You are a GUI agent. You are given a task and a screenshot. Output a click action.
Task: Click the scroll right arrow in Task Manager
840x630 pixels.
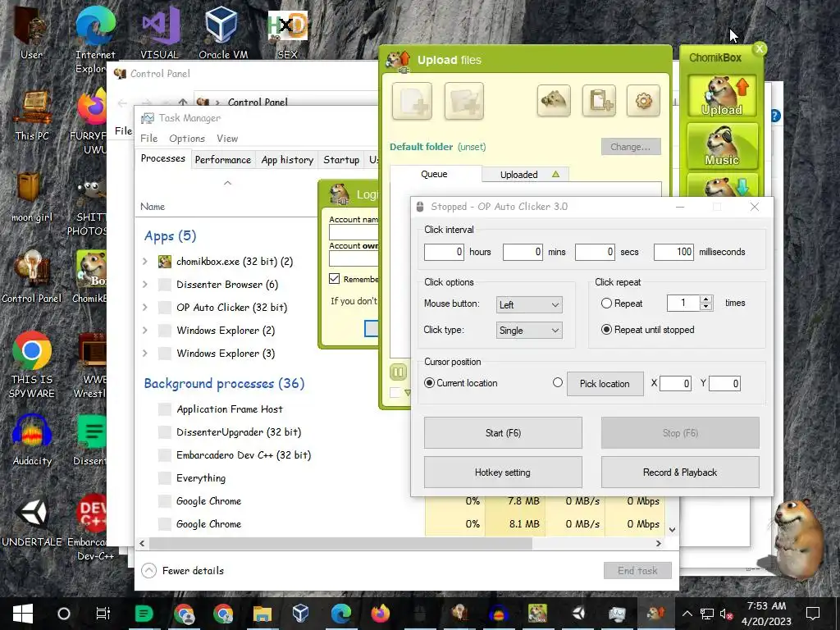pyautogui.click(x=659, y=543)
